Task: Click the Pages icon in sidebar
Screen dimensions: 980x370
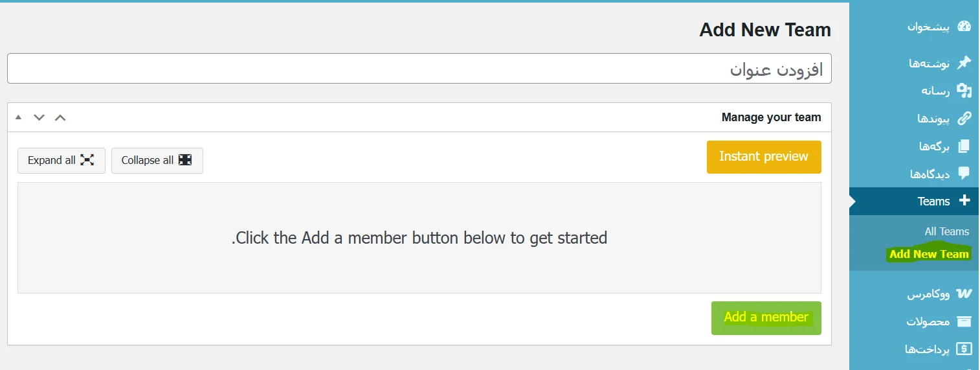Action: pyautogui.click(x=964, y=146)
